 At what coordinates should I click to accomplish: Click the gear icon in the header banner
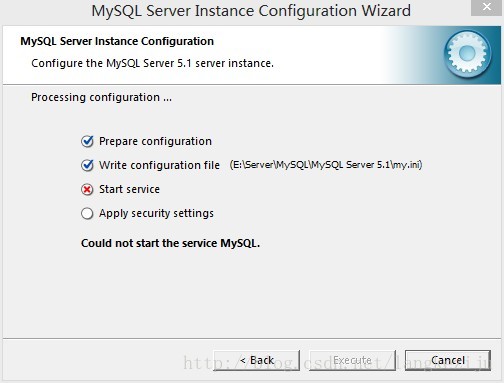coord(467,53)
